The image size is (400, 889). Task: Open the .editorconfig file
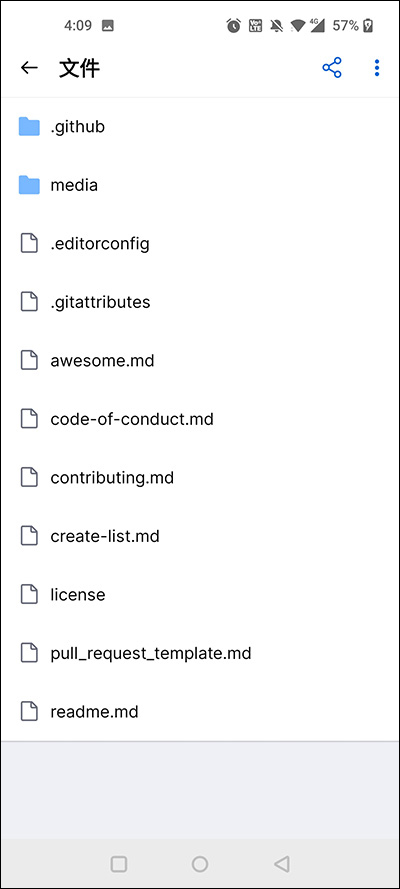point(200,244)
